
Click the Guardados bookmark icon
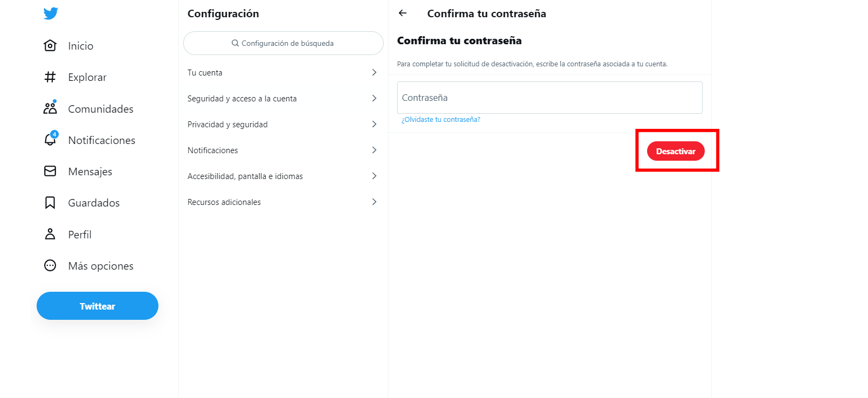50,203
